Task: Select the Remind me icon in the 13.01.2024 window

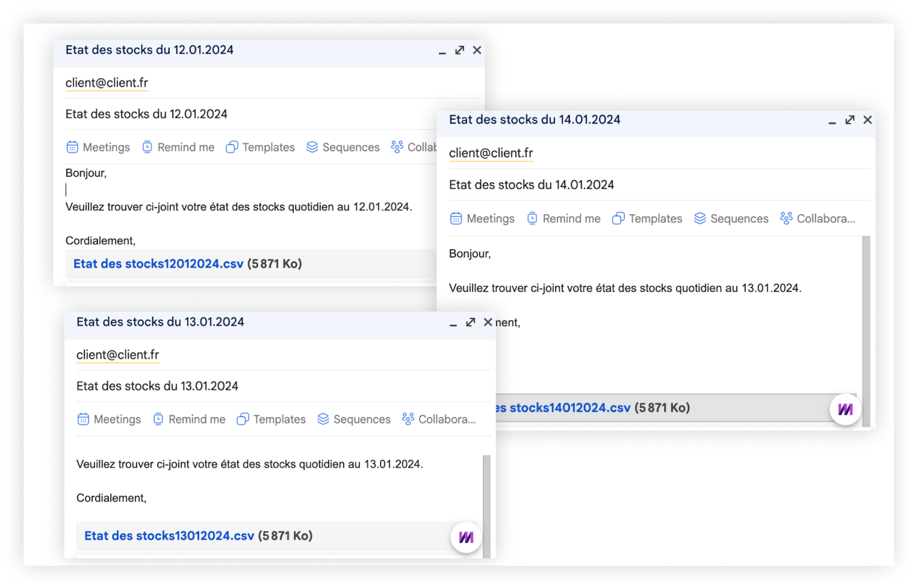Action: coord(189,419)
